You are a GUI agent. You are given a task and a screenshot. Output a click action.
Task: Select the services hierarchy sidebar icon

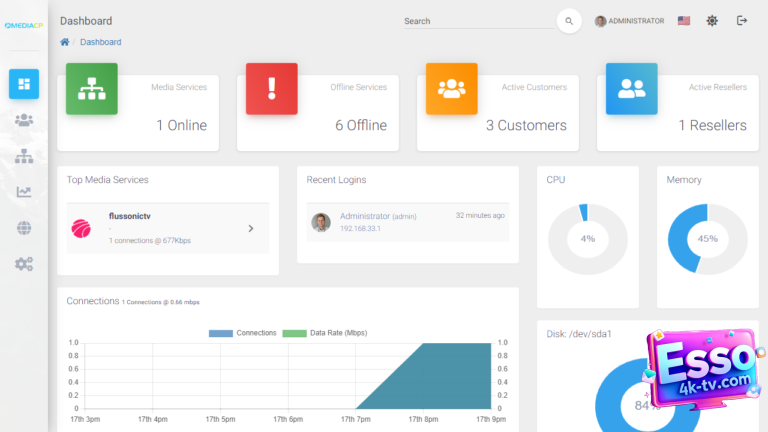pyautogui.click(x=24, y=156)
